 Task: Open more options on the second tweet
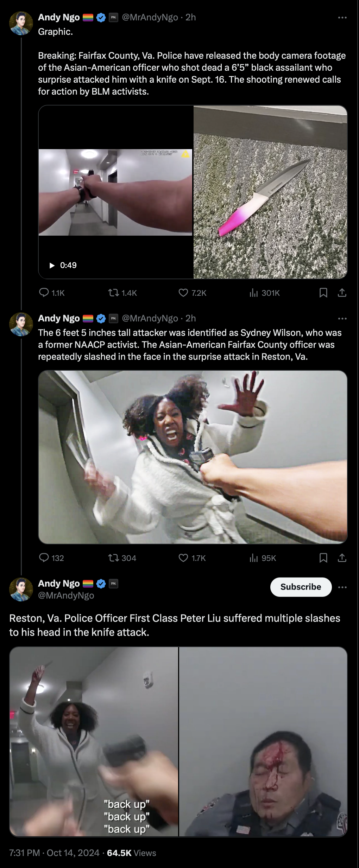coord(342,319)
